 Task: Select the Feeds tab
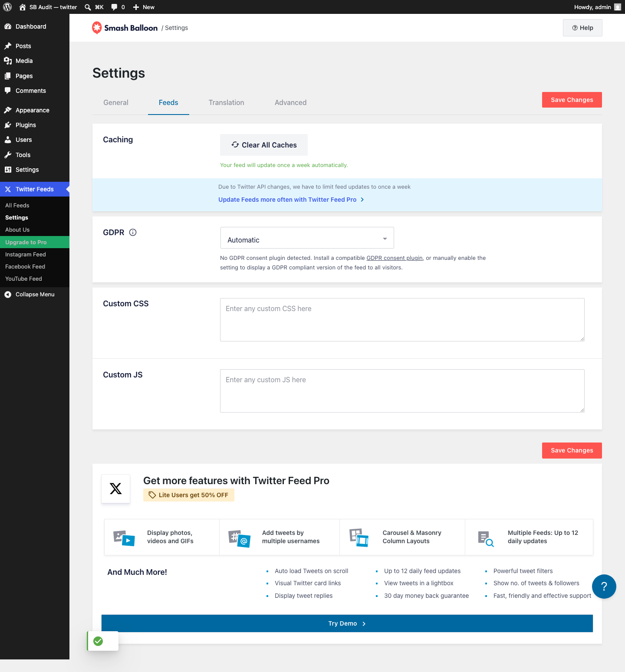168,103
